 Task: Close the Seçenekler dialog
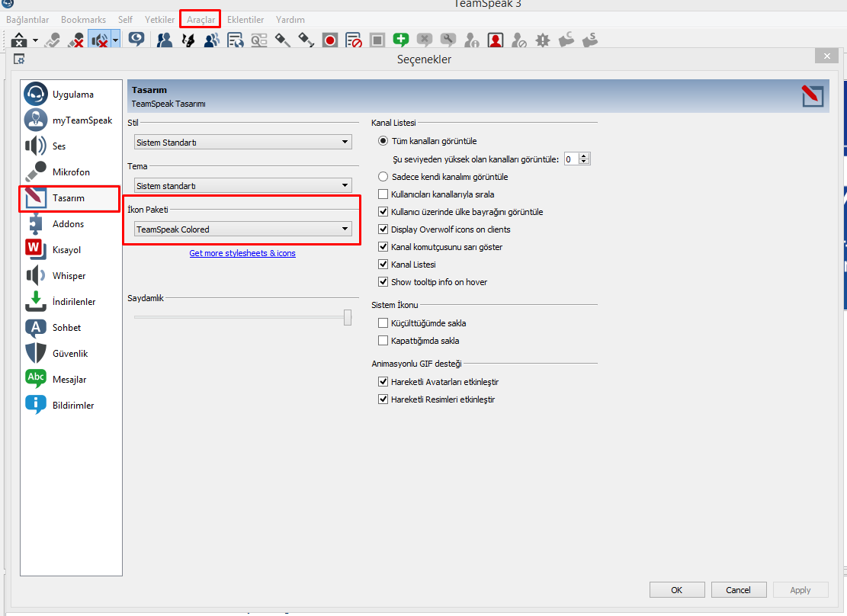click(x=827, y=56)
